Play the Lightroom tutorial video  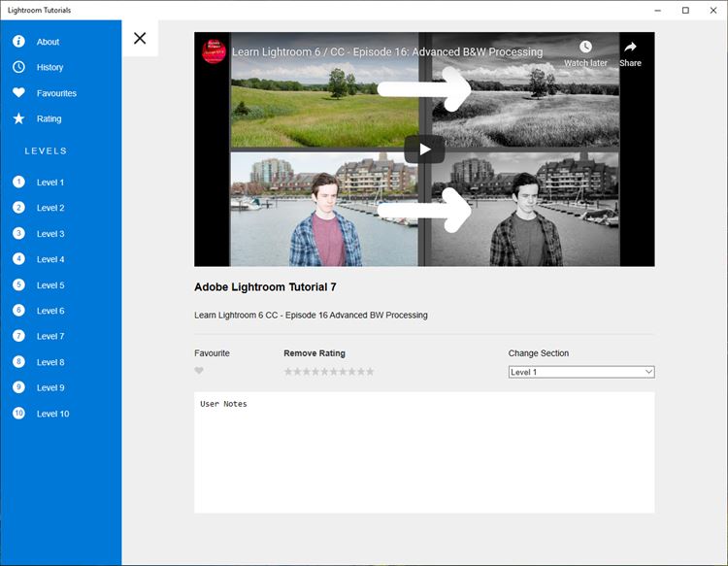[424, 150]
